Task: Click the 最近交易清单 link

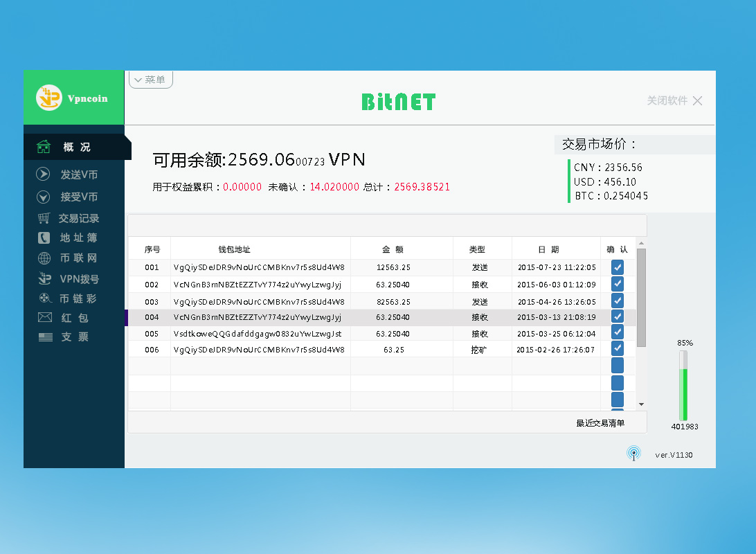Action: point(600,423)
